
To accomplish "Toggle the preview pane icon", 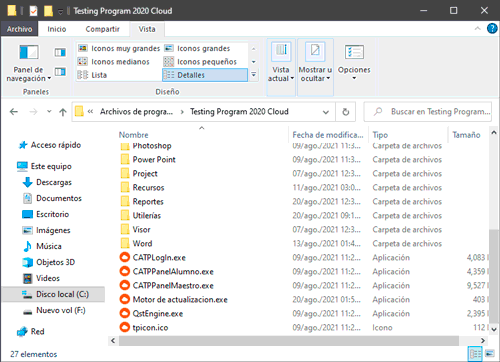I will [x=60, y=52].
